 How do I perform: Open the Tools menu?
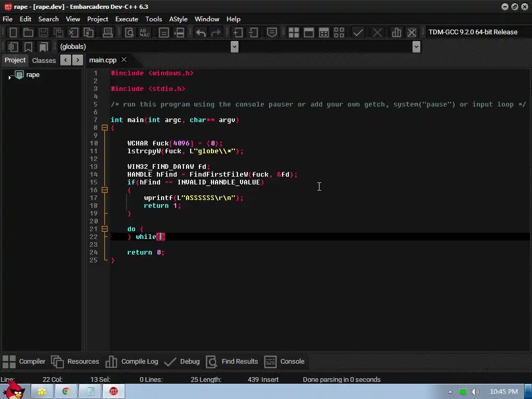[154, 19]
